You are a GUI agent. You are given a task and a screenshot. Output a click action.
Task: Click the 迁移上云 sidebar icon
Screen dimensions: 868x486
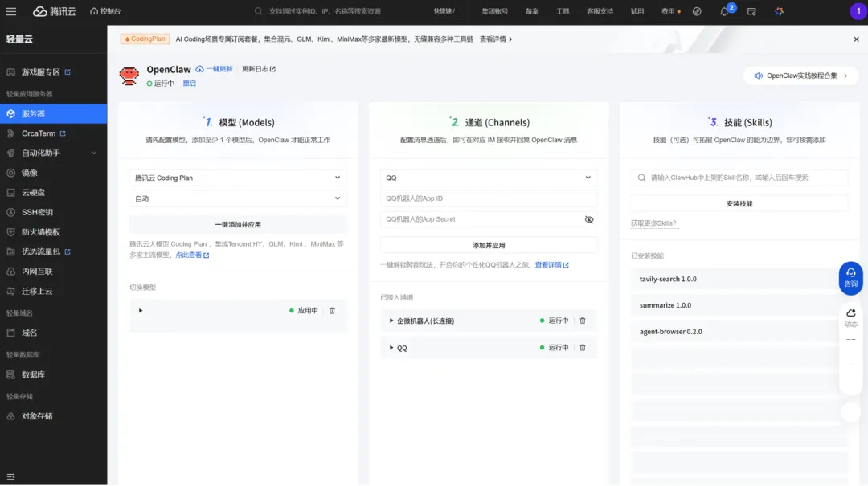10,291
